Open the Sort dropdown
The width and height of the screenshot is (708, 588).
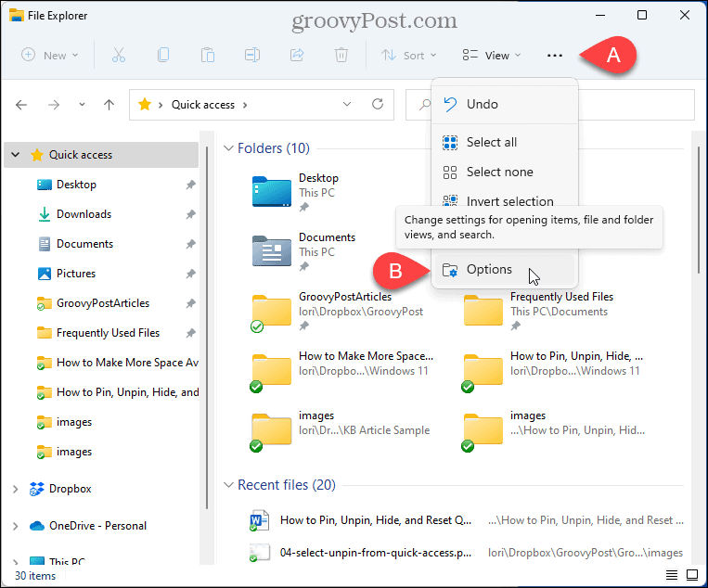[x=408, y=55]
